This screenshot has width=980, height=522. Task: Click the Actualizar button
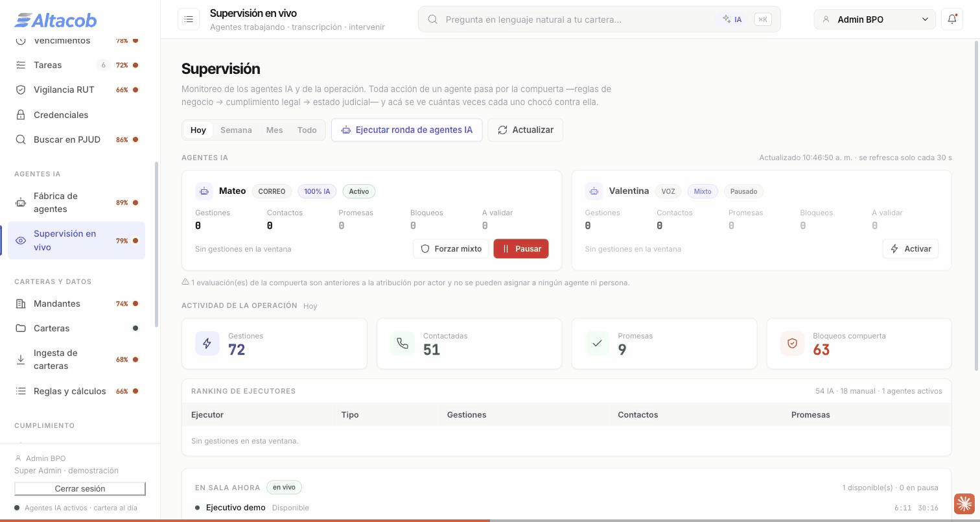(526, 130)
